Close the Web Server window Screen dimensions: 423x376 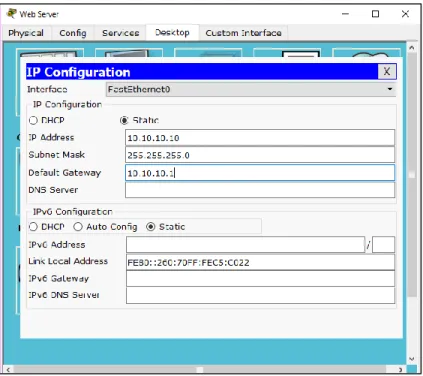click(405, 14)
